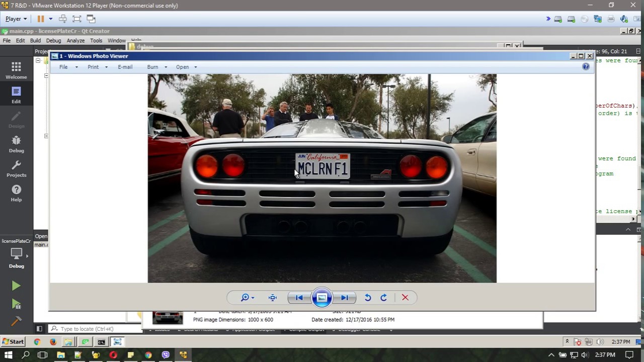Open VMware Player dropdown menu
Screen dimensions: 644x362
coord(16,19)
